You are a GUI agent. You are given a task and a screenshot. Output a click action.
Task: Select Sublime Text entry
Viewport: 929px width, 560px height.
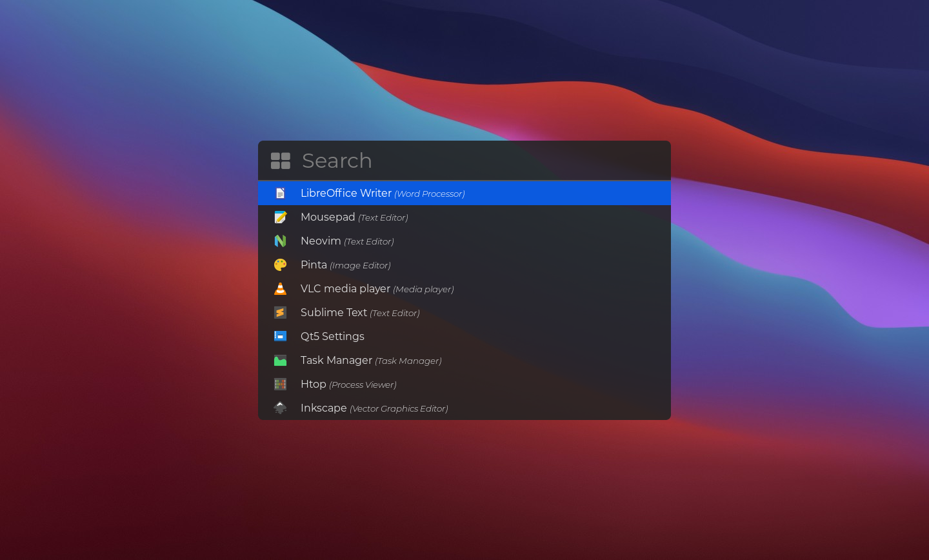pos(464,312)
